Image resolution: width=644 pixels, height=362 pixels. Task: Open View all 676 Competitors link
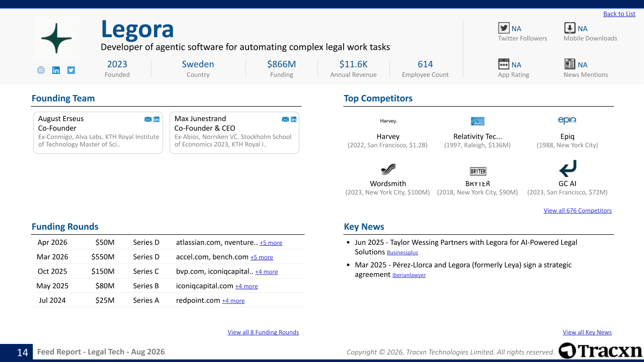click(x=578, y=211)
